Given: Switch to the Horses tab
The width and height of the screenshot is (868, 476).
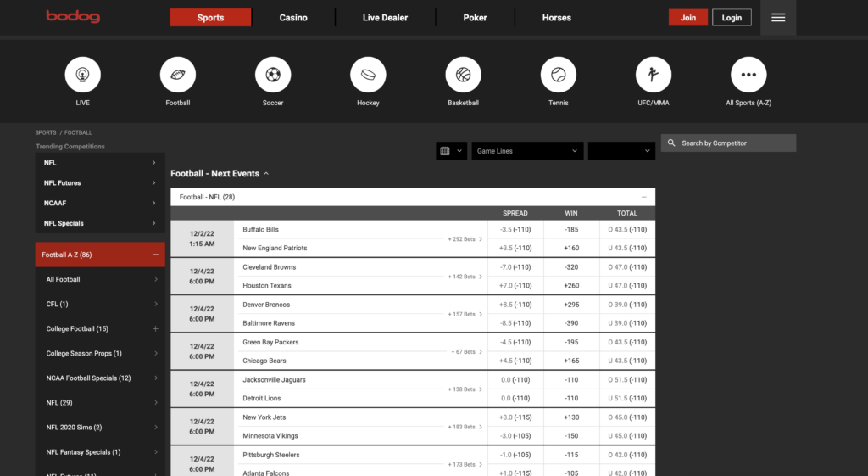Looking at the screenshot, I should [557, 17].
